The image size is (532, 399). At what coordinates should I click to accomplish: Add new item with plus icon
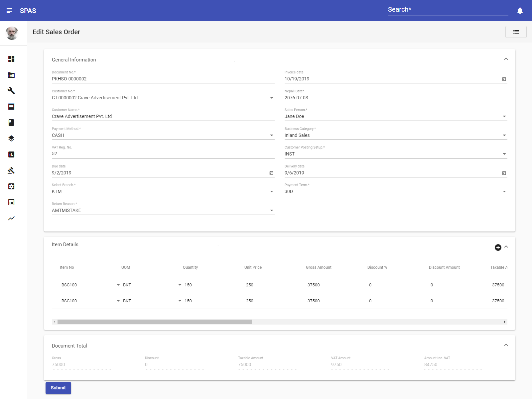tap(498, 248)
